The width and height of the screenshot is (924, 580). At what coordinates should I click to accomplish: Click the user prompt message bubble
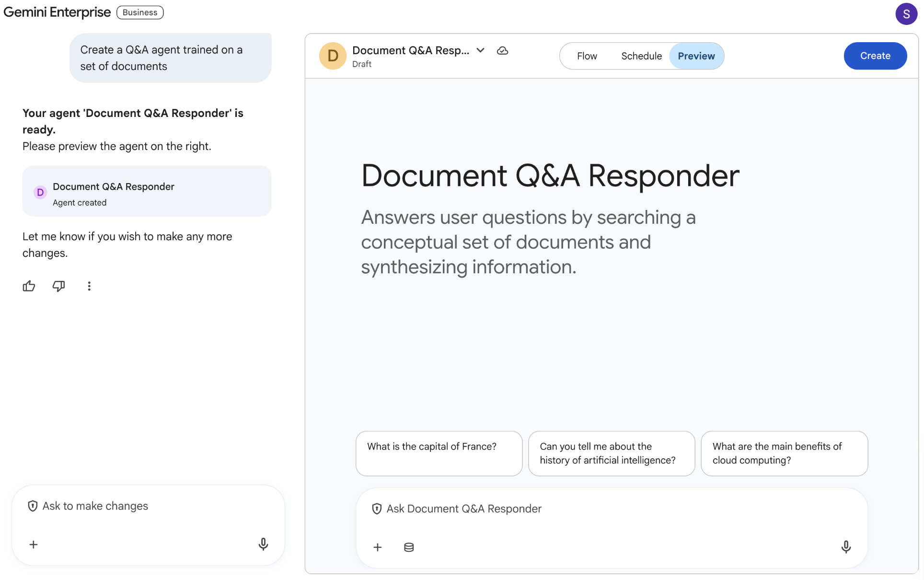pos(170,58)
